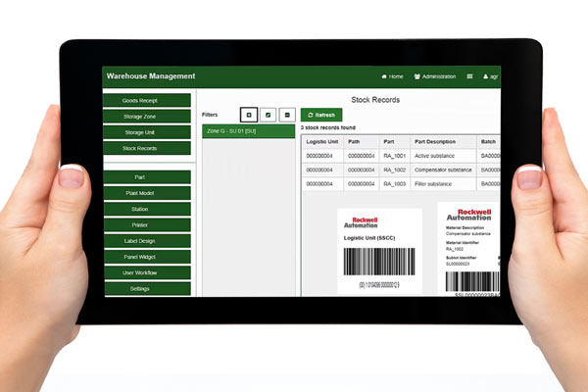Open Stock Records from sidebar
588x392 pixels.
pyautogui.click(x=147, y=149)
